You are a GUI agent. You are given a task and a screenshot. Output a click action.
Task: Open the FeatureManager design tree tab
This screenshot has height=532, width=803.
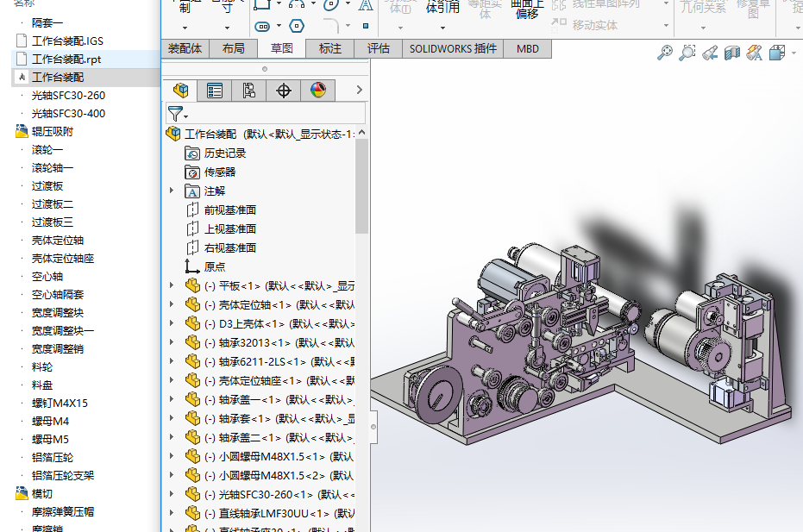tap(180, 90)
